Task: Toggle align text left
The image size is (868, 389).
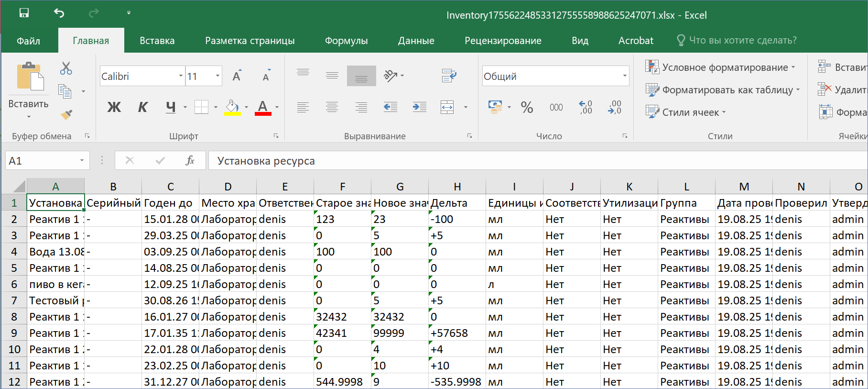Action: (303, 107)
